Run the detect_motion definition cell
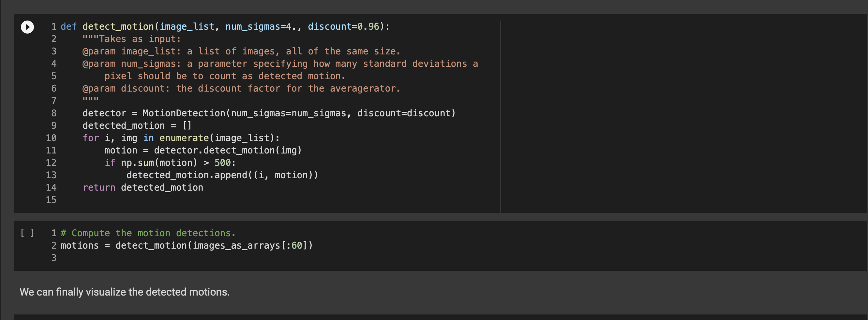The width and height of the screenshot is (868, 320). 27,27
